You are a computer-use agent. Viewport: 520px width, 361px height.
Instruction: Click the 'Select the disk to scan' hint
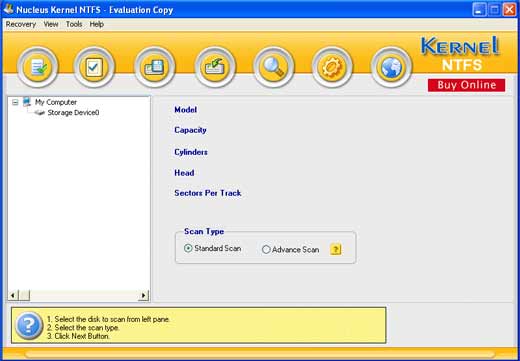tap(108, 319)
